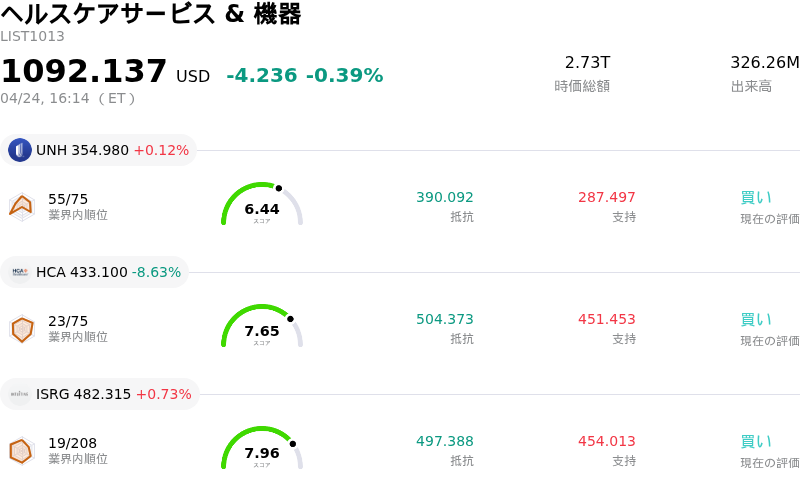This screenshot has width=800, height=488.
Task: Open the UNH 354.980 ticker chip
Action: click(98, 150)
